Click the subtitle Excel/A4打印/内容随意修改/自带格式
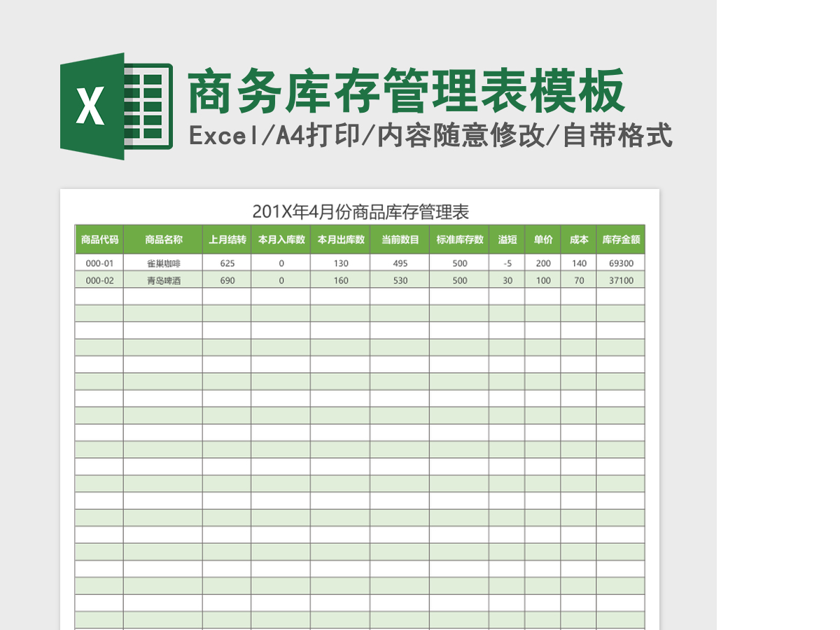 coord(430,136)
